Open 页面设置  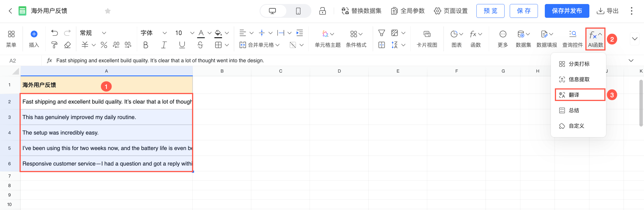[451, 11]
